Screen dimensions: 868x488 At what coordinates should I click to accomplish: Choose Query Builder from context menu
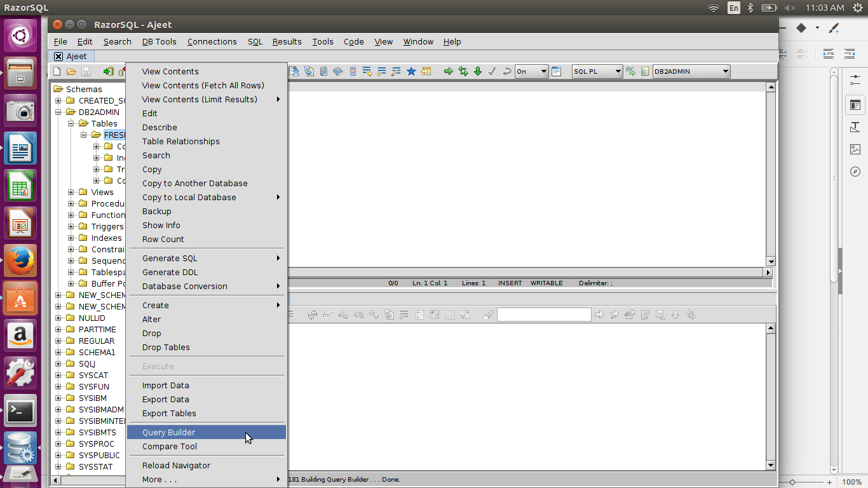207,432
